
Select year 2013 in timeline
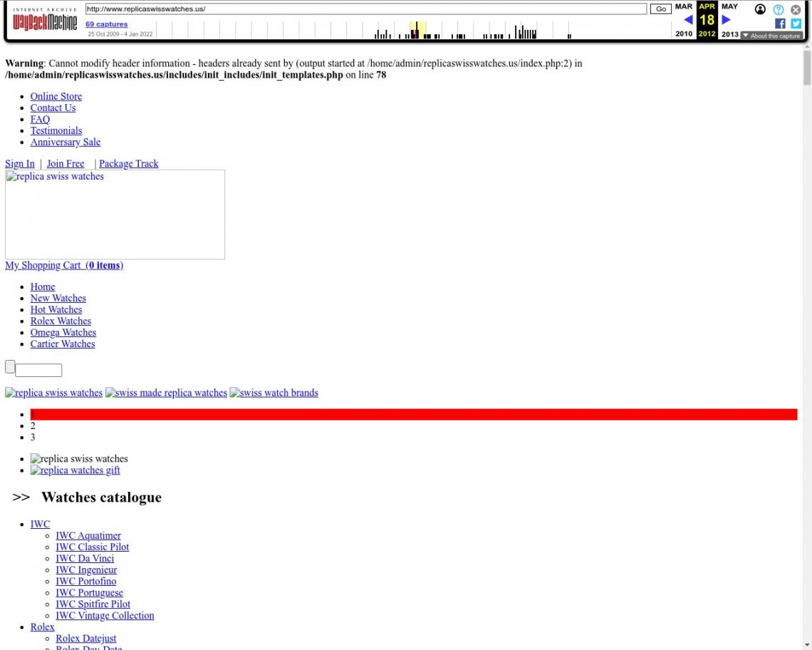729,33
